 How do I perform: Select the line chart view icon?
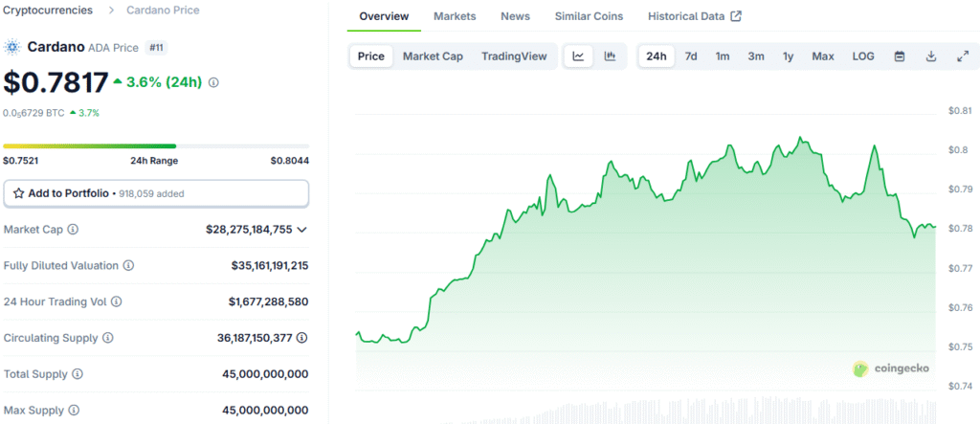579,56
